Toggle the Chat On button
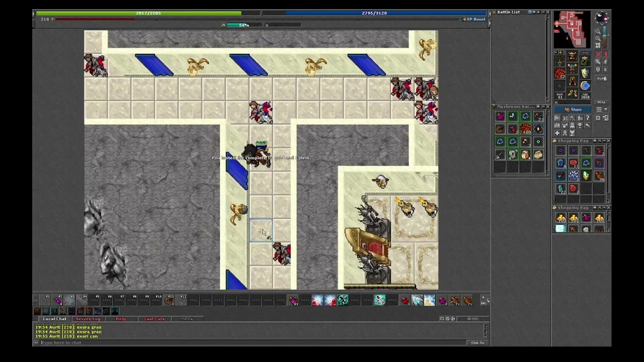Image resolution: width=644 pixels, height=362 pixels. pyautogui.click(x=477, y=342)
